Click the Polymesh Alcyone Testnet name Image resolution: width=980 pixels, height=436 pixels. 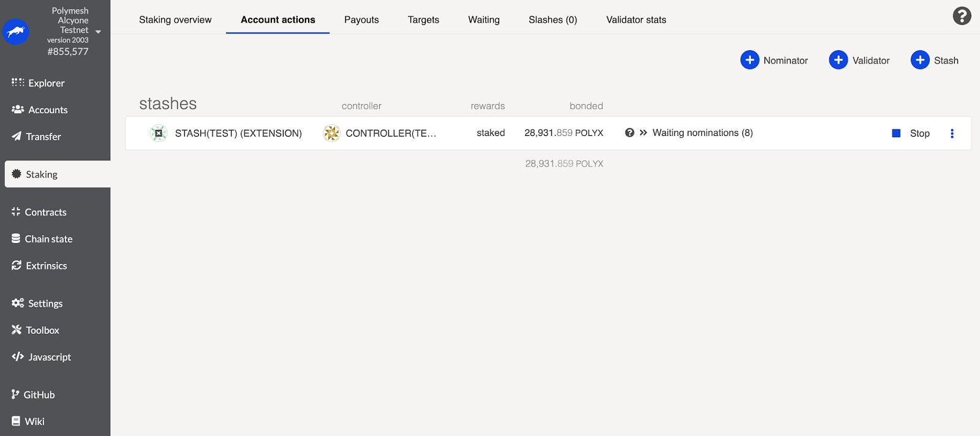70,20
